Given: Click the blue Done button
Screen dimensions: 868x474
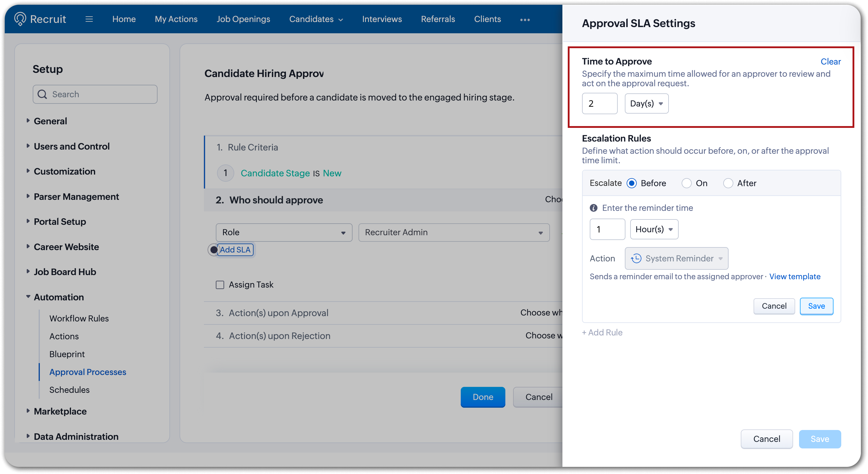Looking at the screenshot, I should click(482, 397).
